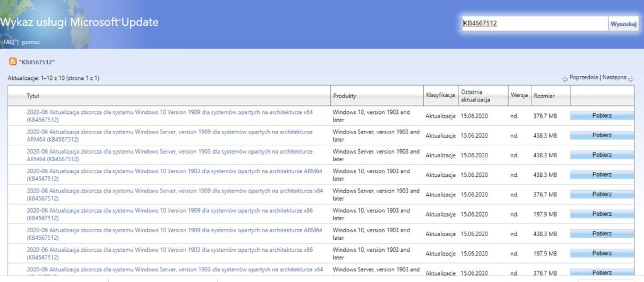Sort by Ostatnia aktualizacja column header
This screenshot has width=644, height=282.
475,96
